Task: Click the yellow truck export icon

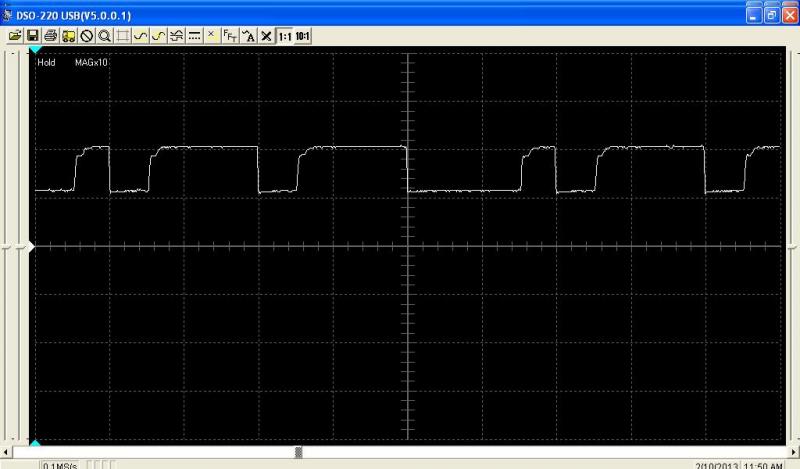Action: click(x=68, y=36)
